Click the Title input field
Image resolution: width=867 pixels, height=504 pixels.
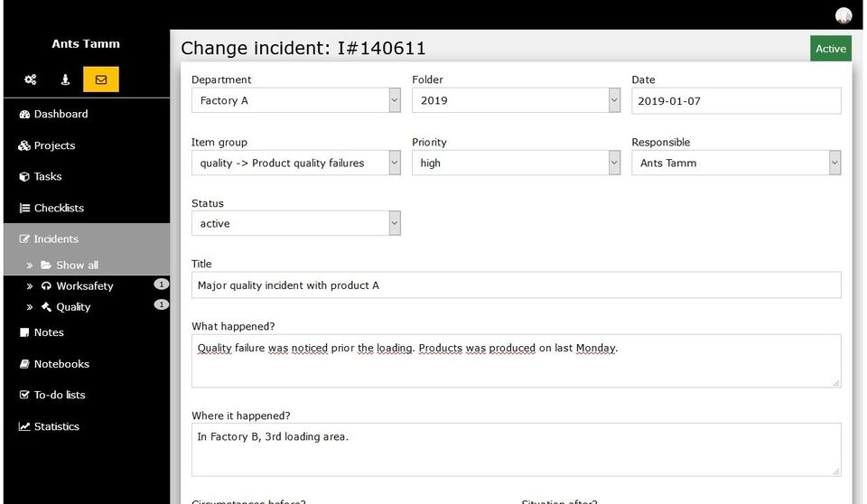point(516,285)
